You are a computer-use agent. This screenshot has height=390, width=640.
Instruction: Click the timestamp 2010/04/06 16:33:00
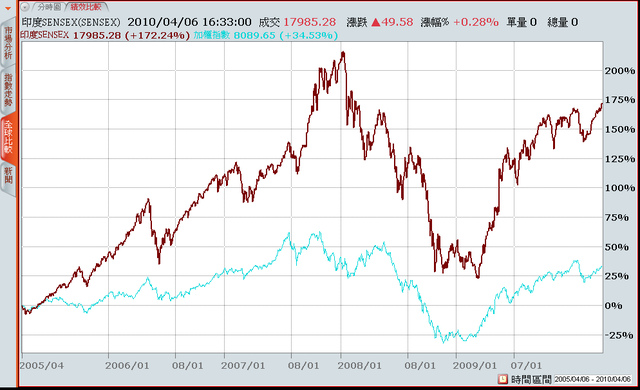point(189,22)
